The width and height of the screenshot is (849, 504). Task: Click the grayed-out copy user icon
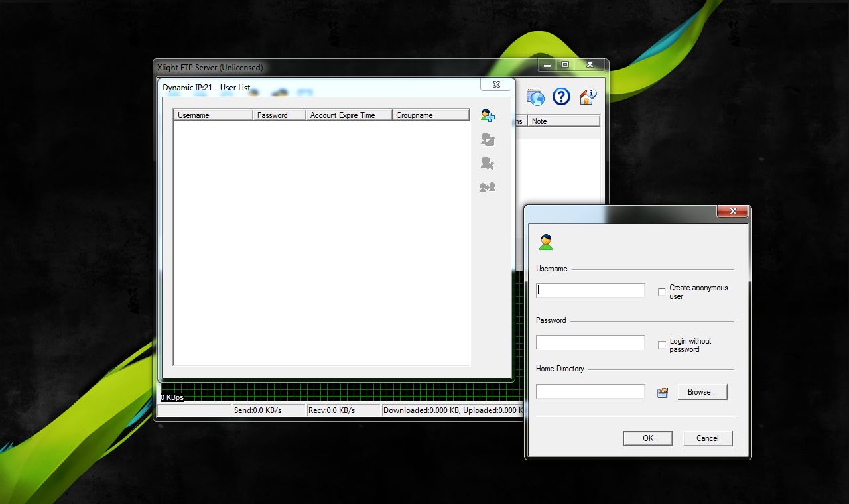point(488,187)
